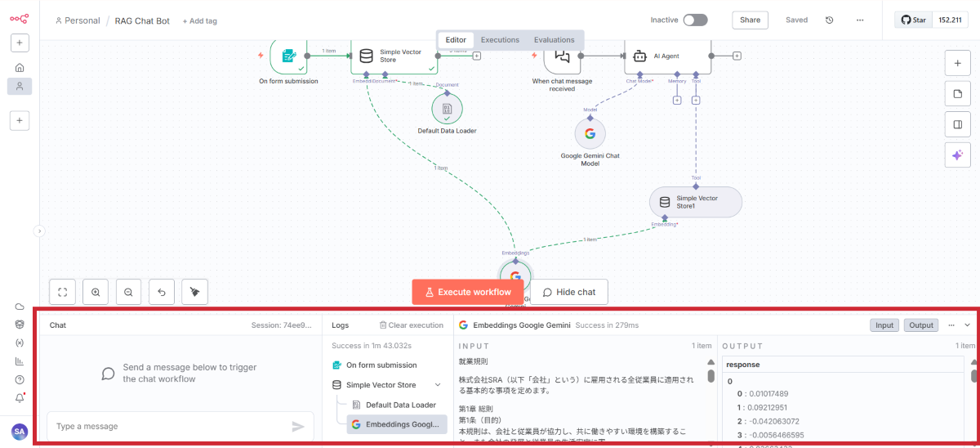Switch to the Evaluations tab
This screenshot has height=448, width=980.
(554, 40)
